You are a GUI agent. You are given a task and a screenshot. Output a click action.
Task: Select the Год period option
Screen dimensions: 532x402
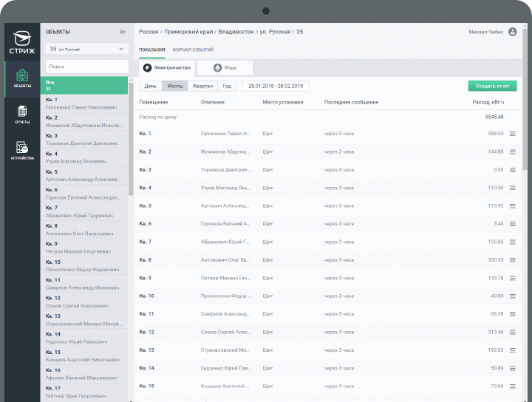(x=227, y=86)
